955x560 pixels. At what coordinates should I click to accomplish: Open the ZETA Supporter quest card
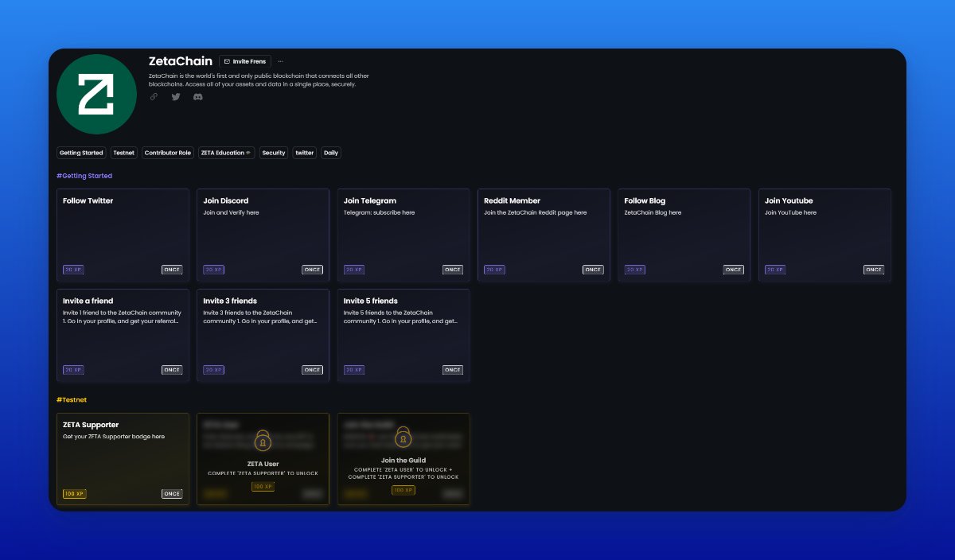(123, 459)
